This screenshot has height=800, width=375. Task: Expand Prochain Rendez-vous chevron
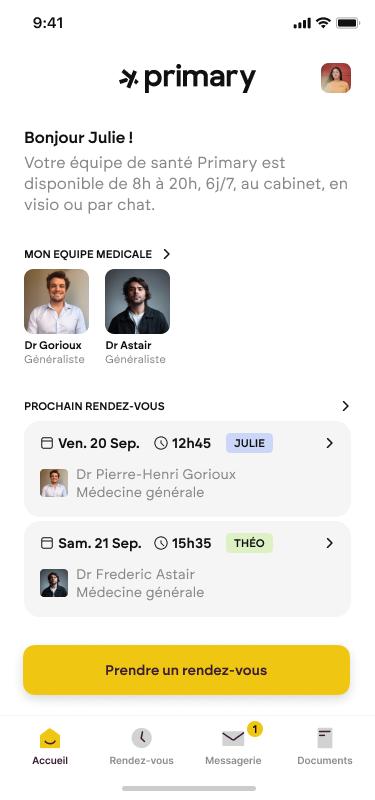point(345,406)
